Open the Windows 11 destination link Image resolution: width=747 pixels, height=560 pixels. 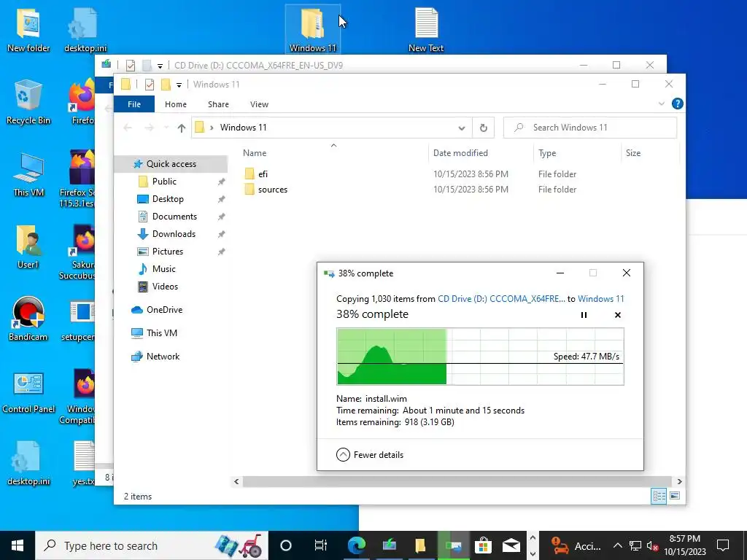pyautogui.click(x=601, y=299)
